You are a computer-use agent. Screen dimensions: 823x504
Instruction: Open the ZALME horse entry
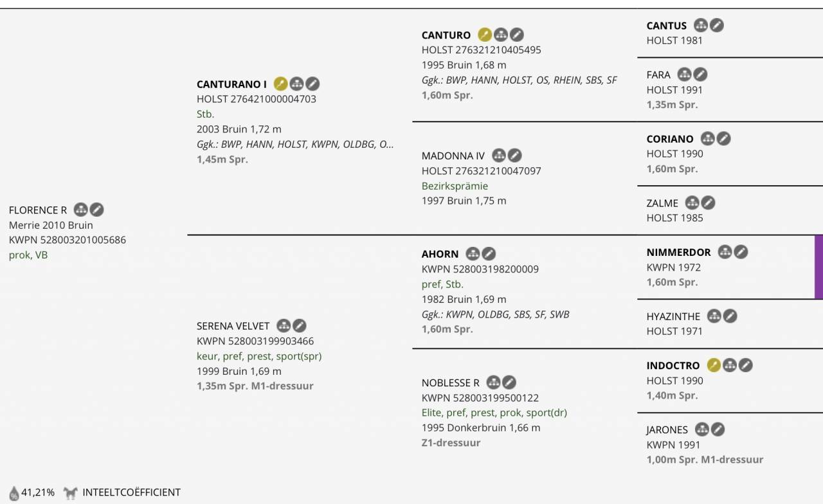coord(662,203)
